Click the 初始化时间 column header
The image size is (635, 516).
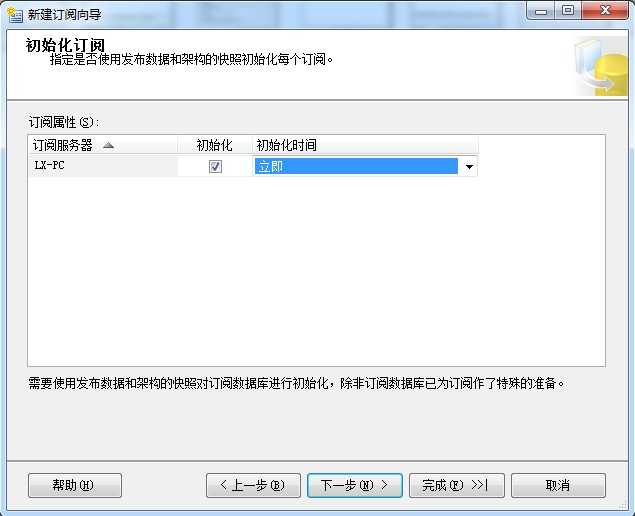365,145
